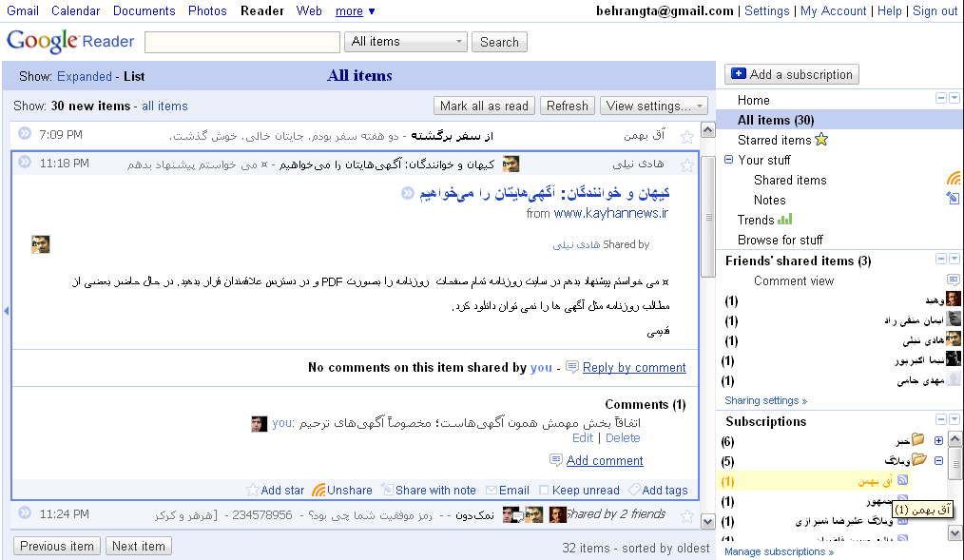Viewport: 964px width, 560px height.
Task: Click the Keep unread icon
Action: pos(542,490)
